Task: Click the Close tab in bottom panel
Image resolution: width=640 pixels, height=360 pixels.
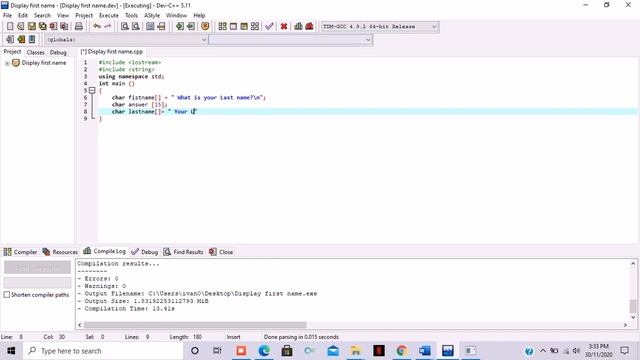Action: (x=221, y=252)
